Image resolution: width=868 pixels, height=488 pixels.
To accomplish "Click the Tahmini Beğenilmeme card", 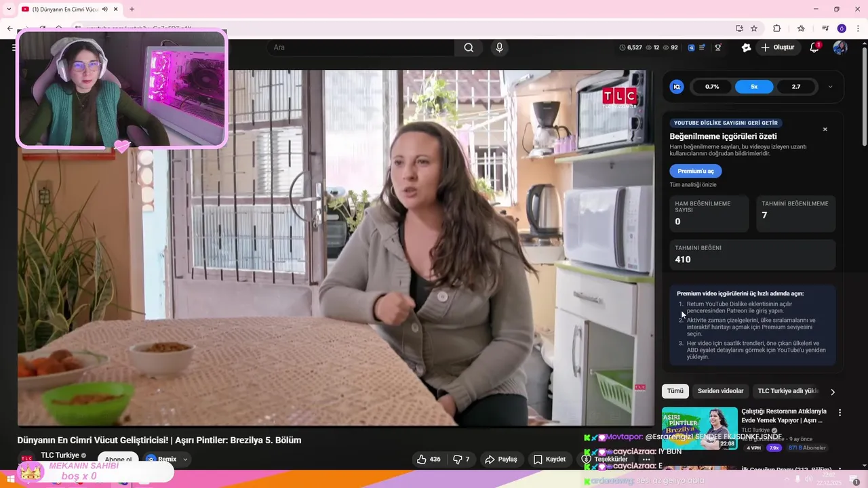I will coord(795,213).
